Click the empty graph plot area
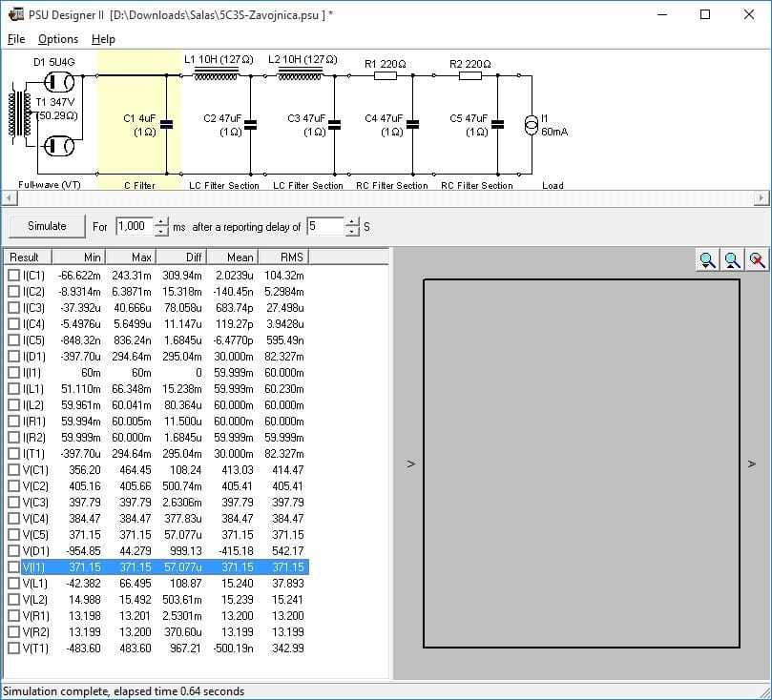The image size is (772, 700). coord(581,463)
